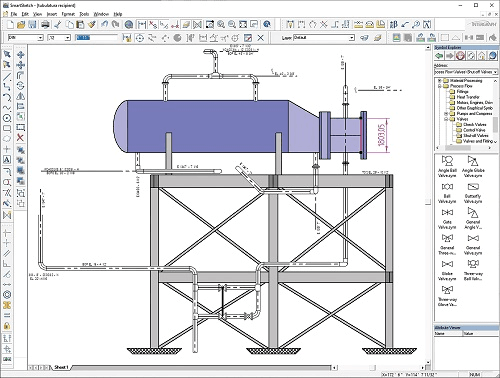The height and width of the screenshot is (378, 500).
Task: Click the Move tool in second toolbox column
Action: [21, 54]
